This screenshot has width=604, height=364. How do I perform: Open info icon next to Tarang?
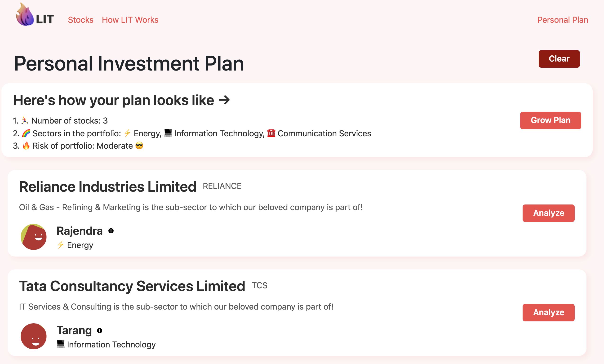99,330
